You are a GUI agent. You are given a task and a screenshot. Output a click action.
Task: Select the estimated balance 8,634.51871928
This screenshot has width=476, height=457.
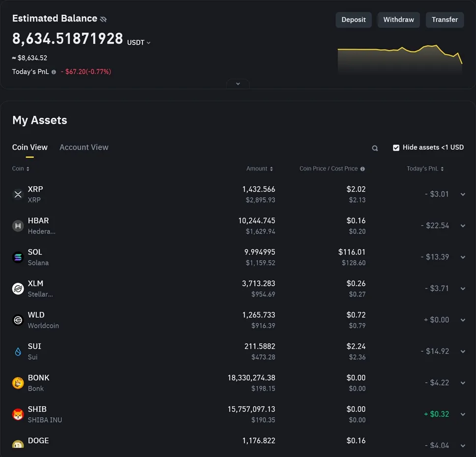click(67, 39)
